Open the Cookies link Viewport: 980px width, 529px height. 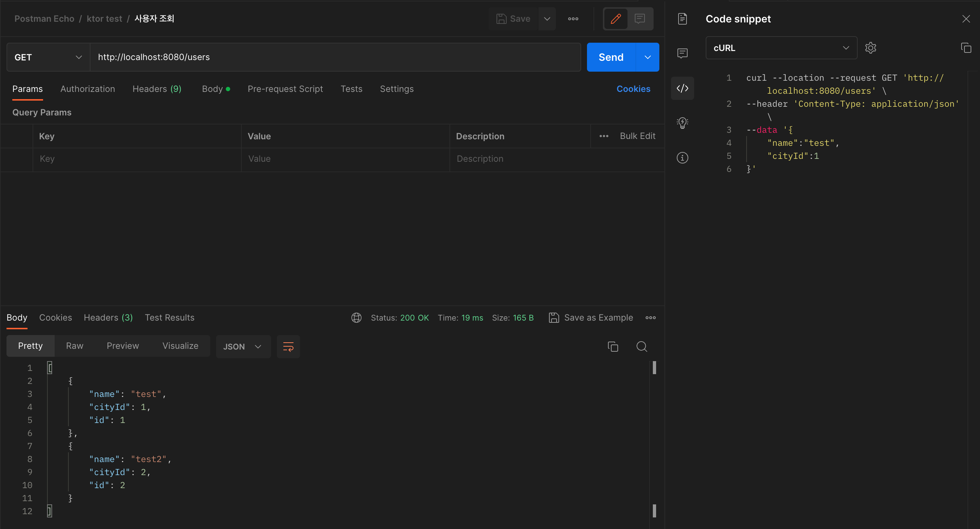(x=633, y=89)
